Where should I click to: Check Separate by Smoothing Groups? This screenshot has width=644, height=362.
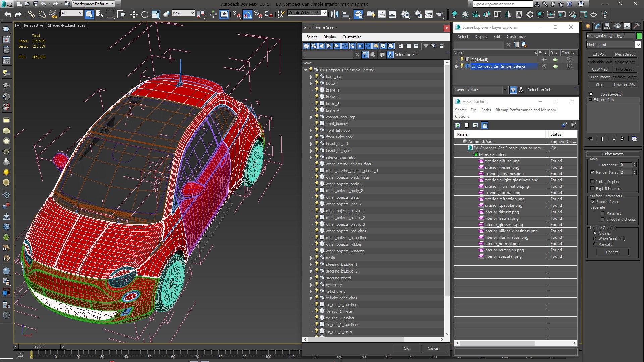603,219
